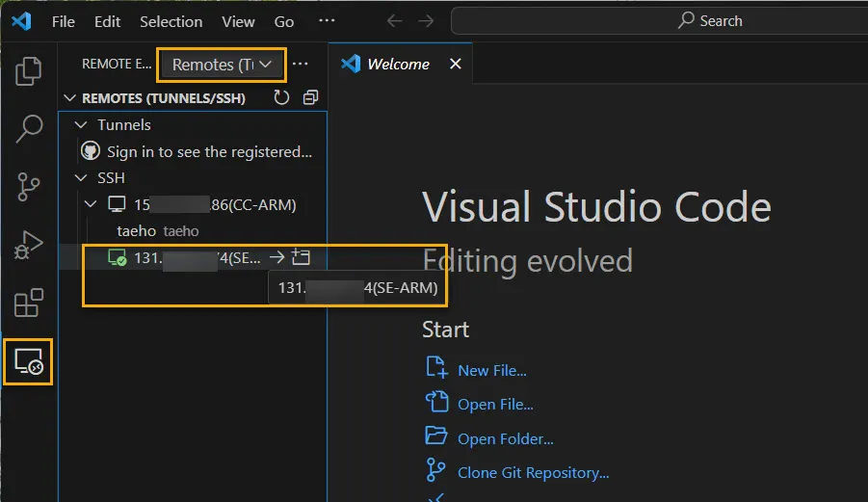868x502 pixels.
Task: Select the CC-ARM SSH host entry
Action: click(193, 205)
